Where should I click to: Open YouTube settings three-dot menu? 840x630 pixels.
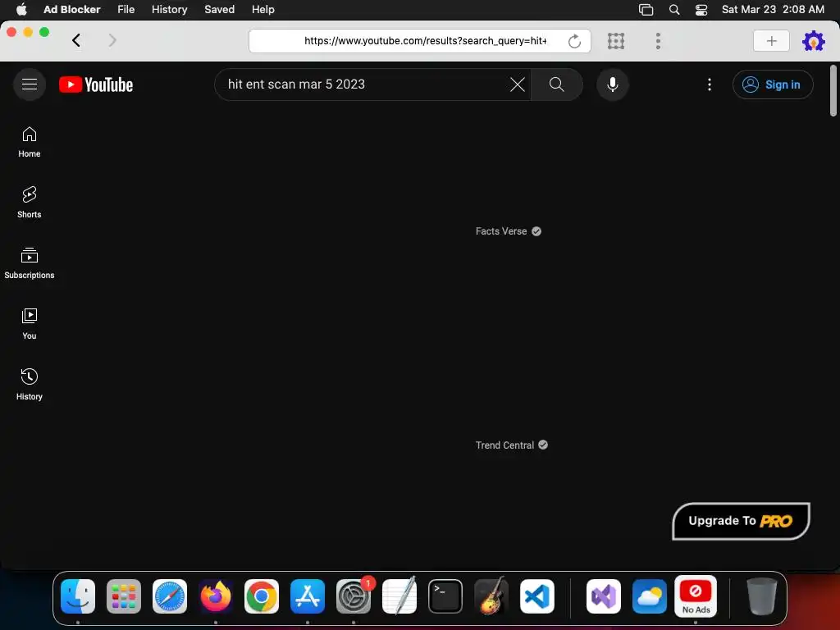710,84
